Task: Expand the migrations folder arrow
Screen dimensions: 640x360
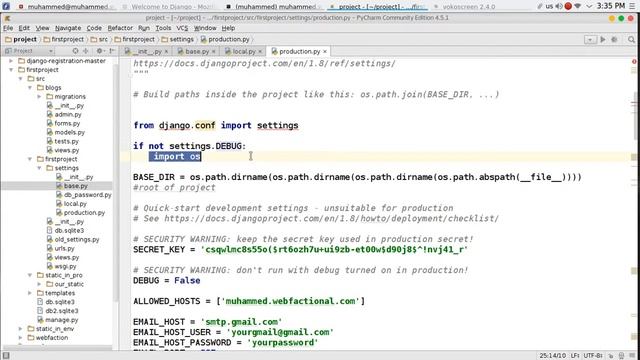Action: [x=40, y=97]
